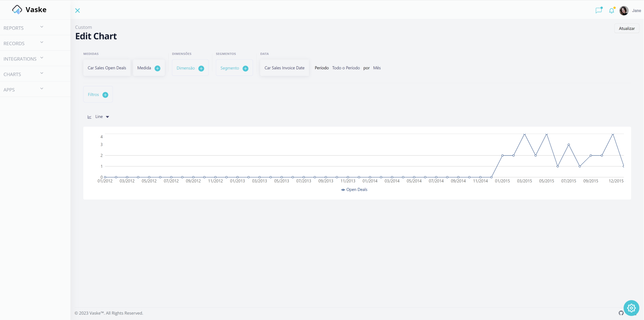Close the chart editor with the X icon
Image resolution: width=644 pixels, height=320 pixels.
(x=78, y=11)
